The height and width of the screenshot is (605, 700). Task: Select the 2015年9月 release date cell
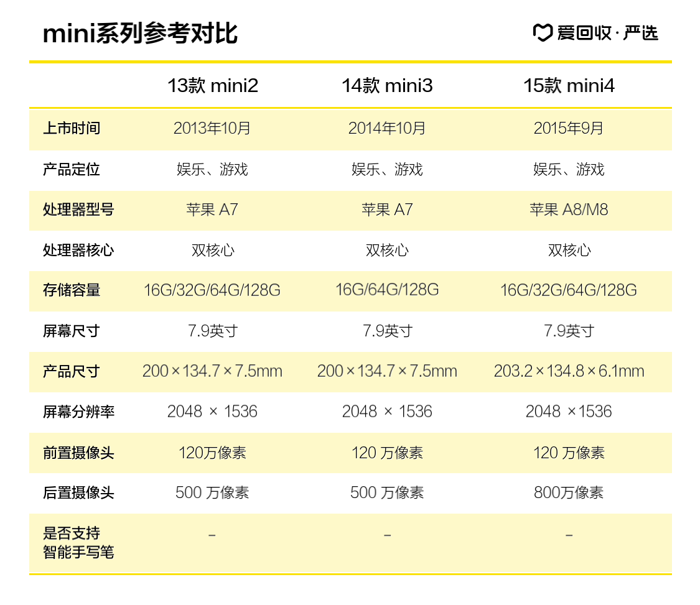(569, 129)
